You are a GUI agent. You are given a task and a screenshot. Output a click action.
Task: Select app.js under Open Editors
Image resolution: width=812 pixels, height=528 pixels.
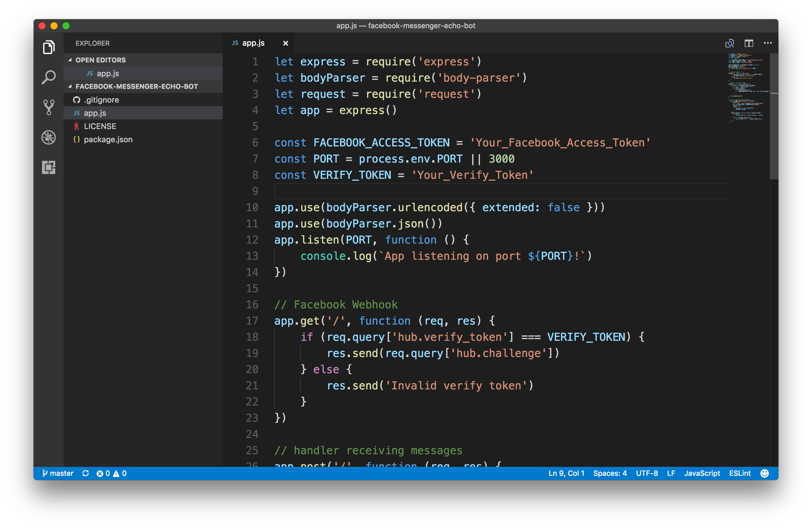click(143, 73)
